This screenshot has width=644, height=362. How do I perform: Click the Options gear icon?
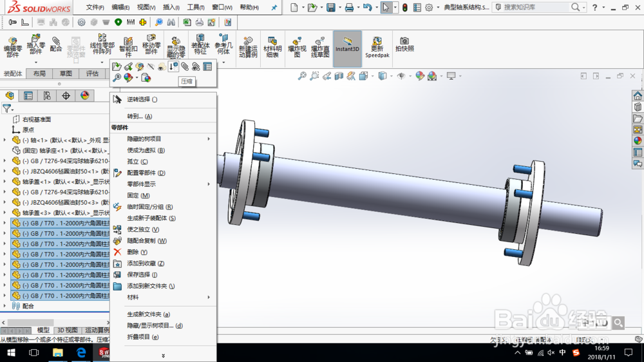point(429,7)
